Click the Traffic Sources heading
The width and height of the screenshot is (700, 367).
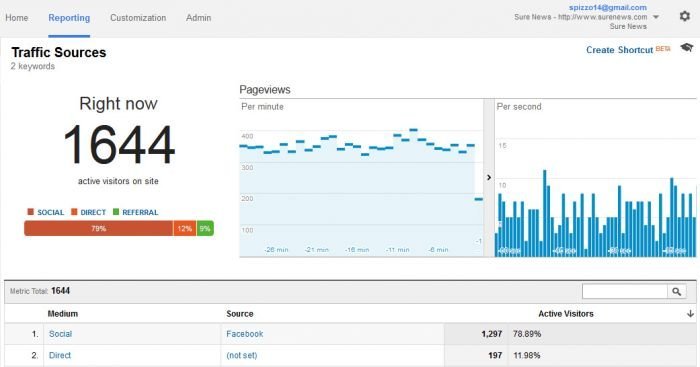pyautogui.click(x=58, y=52)
